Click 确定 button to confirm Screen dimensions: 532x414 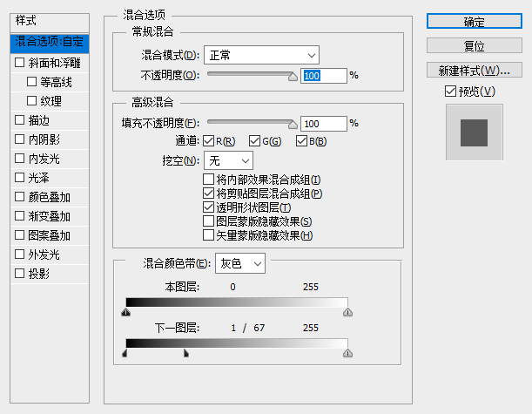[474, 21]
